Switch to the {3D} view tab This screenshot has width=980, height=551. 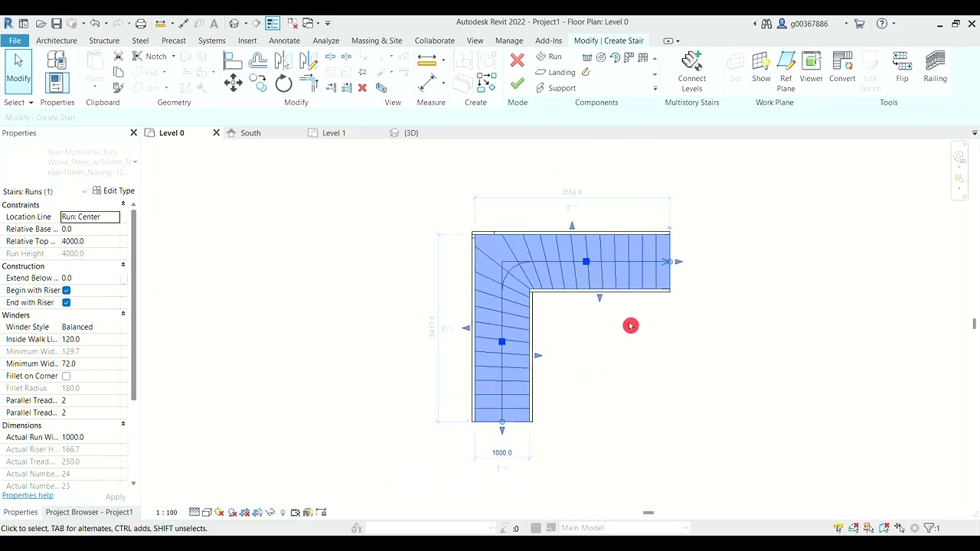[411, 133]
